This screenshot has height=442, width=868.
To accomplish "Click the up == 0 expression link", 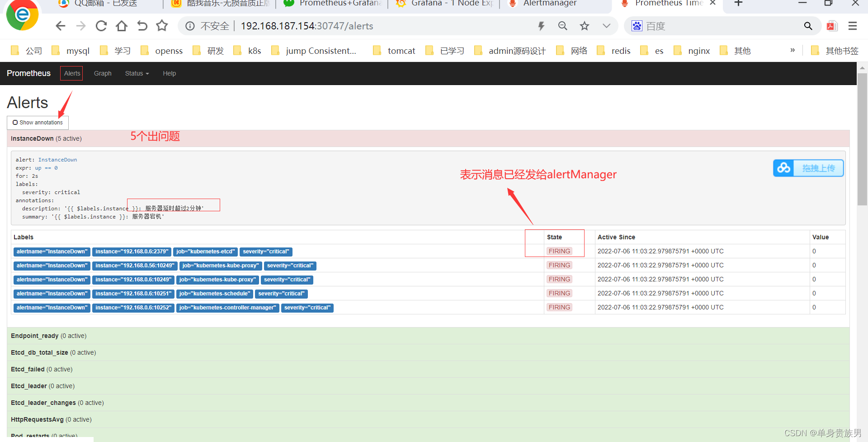I will click(x=47, y=168).
